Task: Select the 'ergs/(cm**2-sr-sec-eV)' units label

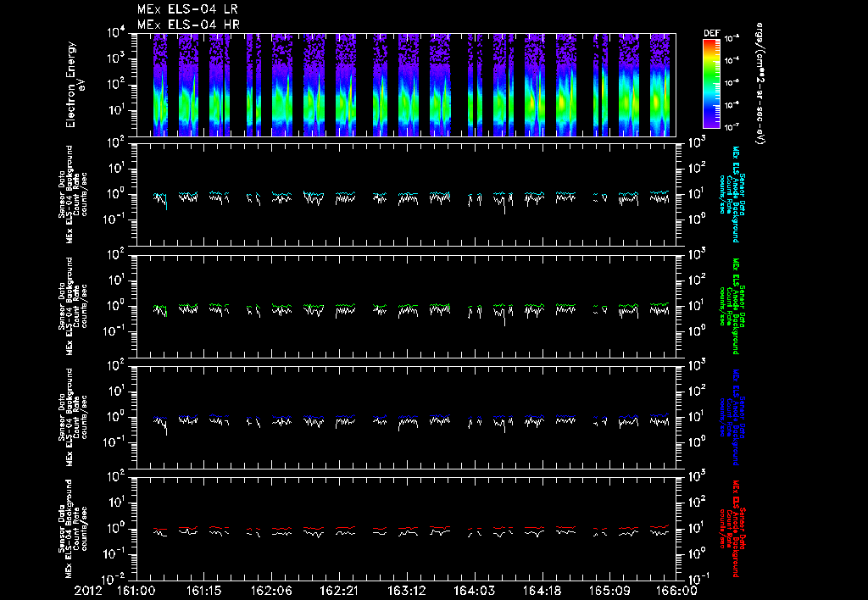Action: coord(760,83)
